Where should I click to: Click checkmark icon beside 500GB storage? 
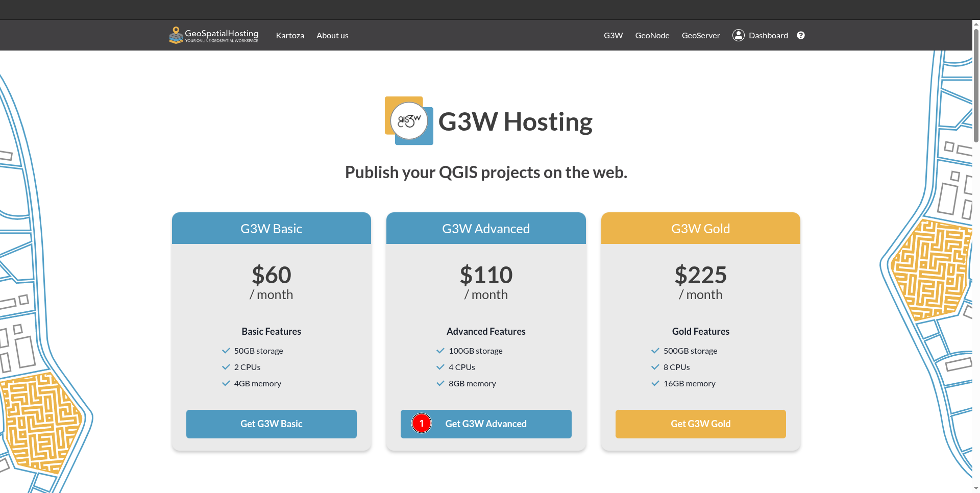pos(655,351)
